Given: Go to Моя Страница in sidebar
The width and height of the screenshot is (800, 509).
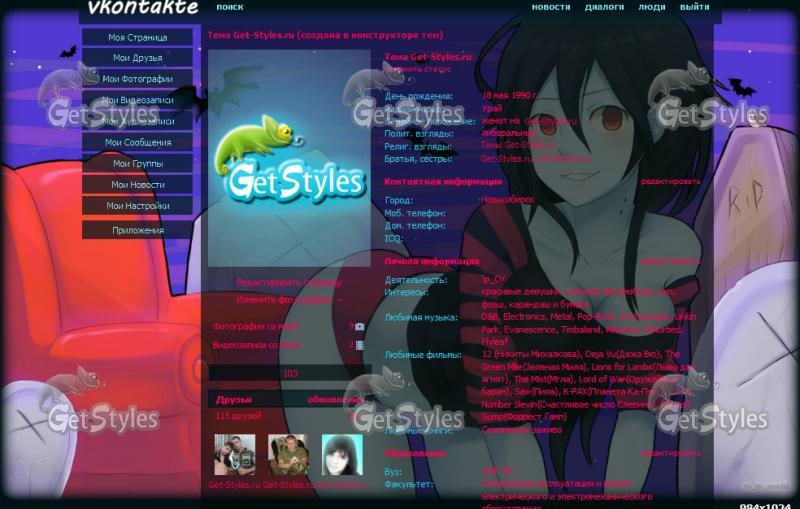Looking at the screenshot, I should point(137,37).
